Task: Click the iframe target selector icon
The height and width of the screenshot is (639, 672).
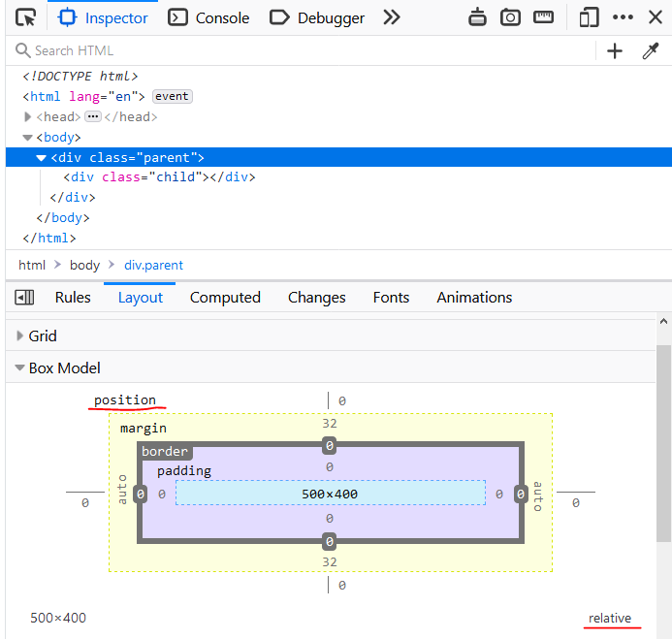Action: pos(477,17)
